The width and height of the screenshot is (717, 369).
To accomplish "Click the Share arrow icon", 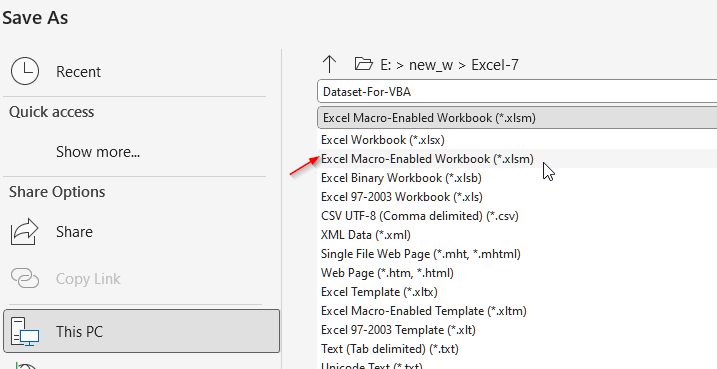I will 26,231.
